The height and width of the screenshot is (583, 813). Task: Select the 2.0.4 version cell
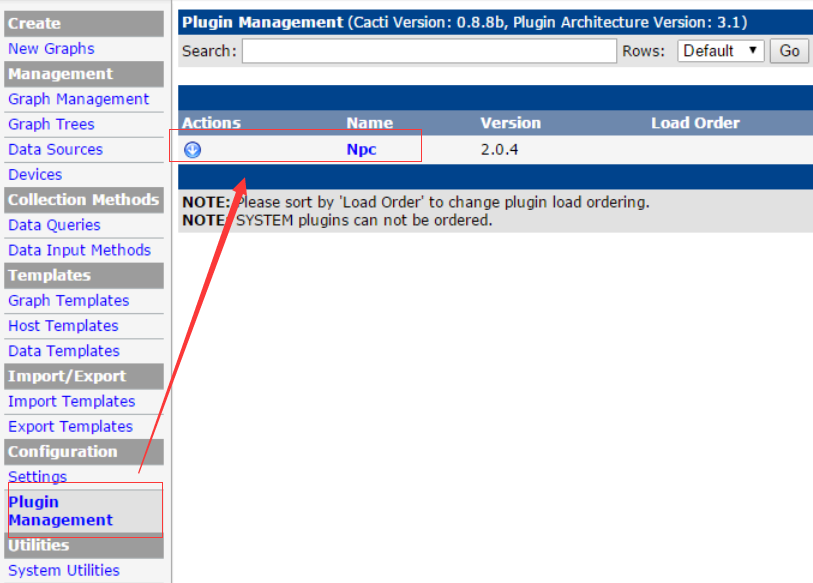(499, 149)
